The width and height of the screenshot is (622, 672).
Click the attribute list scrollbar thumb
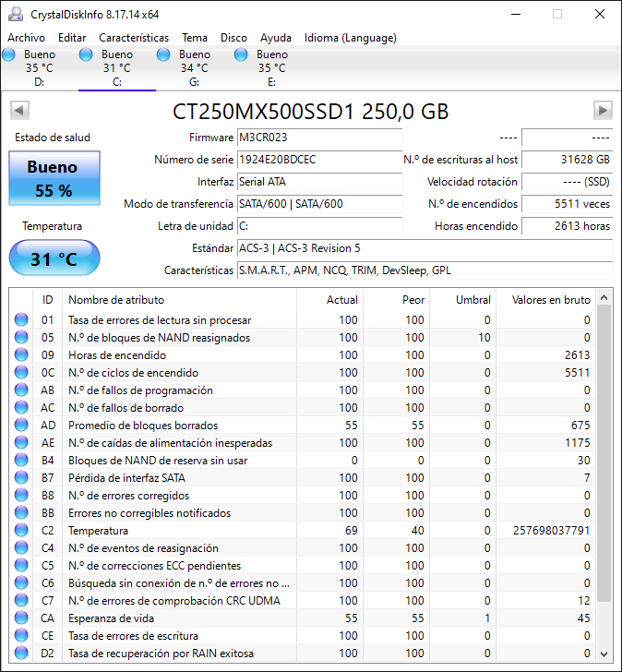pyautogui.click(x=604, y=453)
